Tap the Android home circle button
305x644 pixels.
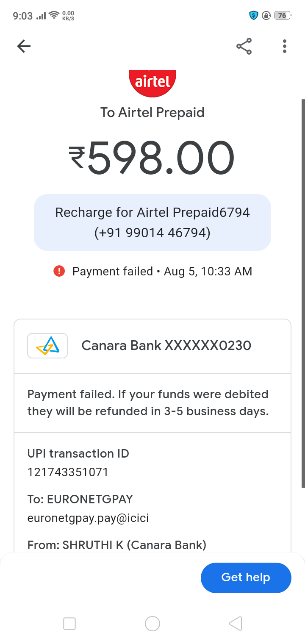coord(152,624)
